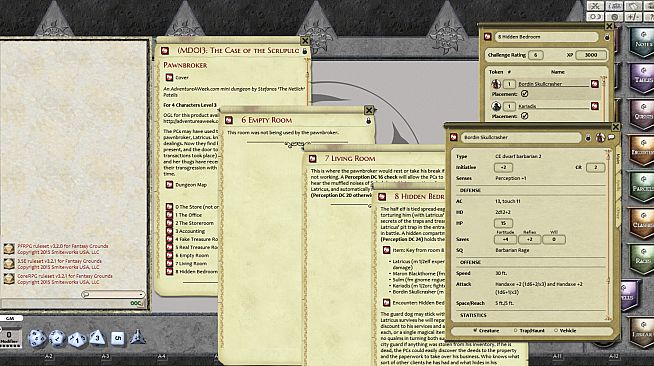Click the combat tracker crossed-swords toolbar button
Viewport: 654px width, 366px height.
[x=595, y=6]
